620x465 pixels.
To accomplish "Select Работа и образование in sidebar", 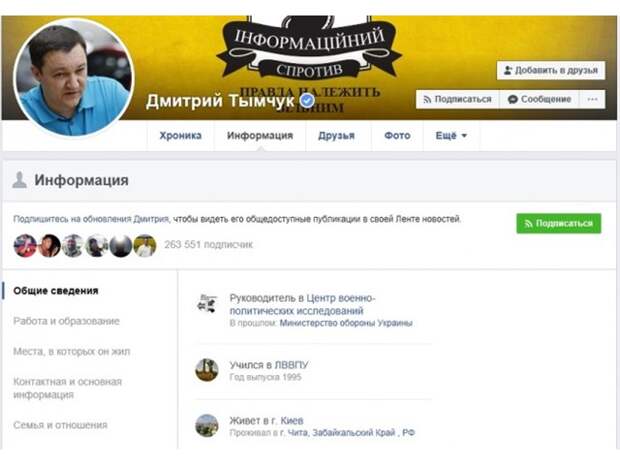I will [x=66, y=321].
